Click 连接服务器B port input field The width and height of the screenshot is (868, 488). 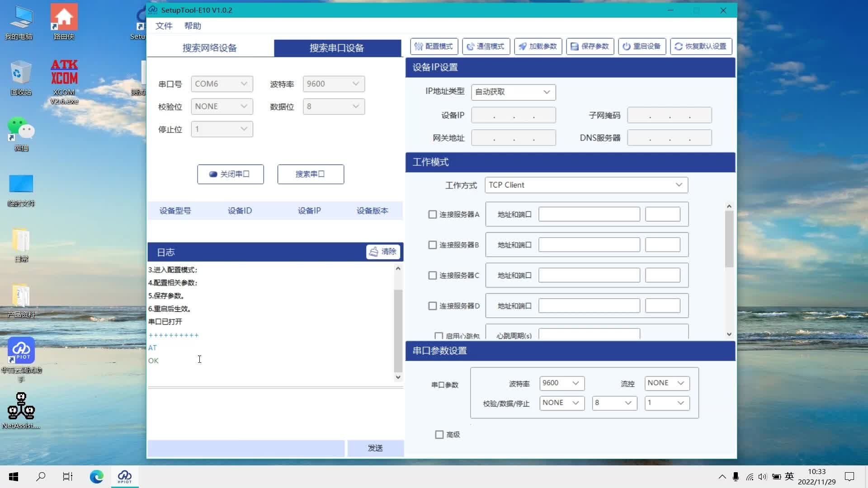click(x=663, y=245)
